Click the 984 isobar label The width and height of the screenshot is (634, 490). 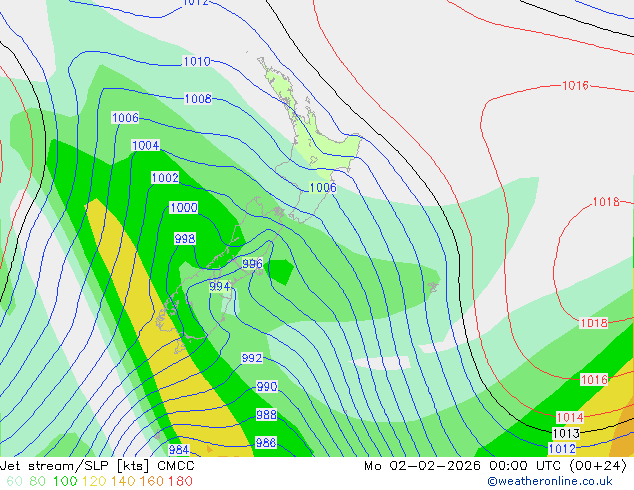179,450
